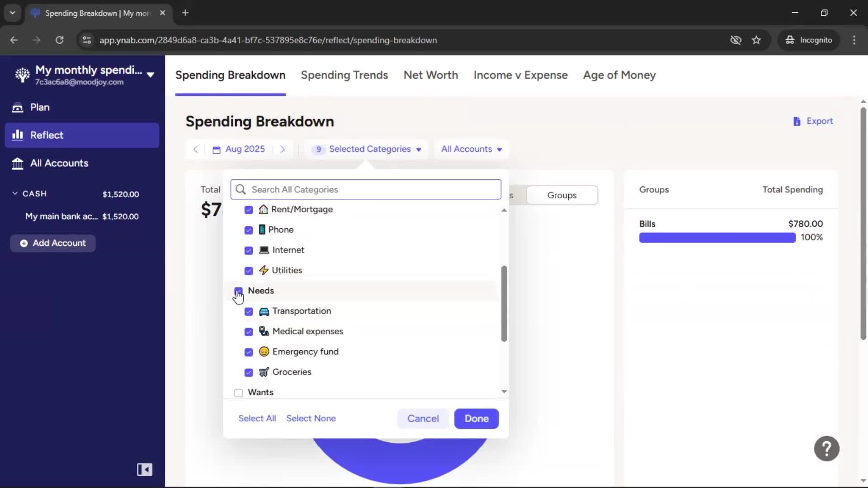The height and width of the screenshot is (488, 868).
Task: Click the Phone category icon
Action: coord(262,230)
